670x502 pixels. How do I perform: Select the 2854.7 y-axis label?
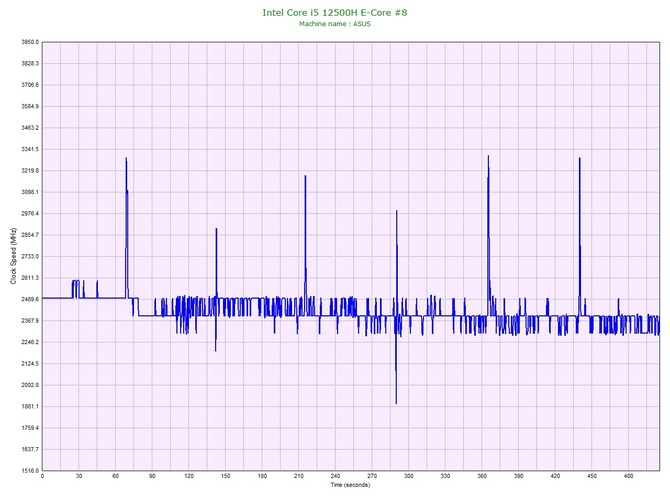click(x=30, y=235)
